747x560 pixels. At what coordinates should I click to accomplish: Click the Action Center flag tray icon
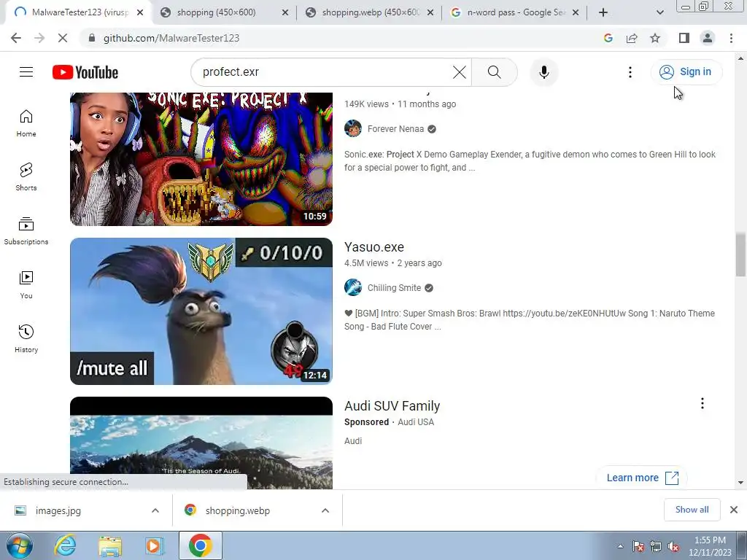click(x=638, y=547)
